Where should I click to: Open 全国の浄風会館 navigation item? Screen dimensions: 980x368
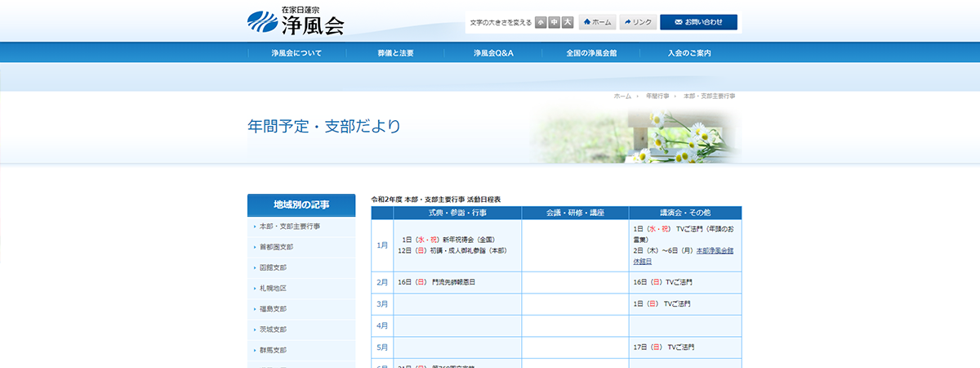591,53
